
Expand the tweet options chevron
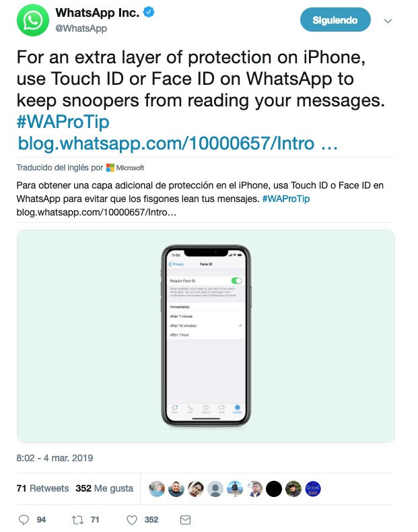pos(388,21)
